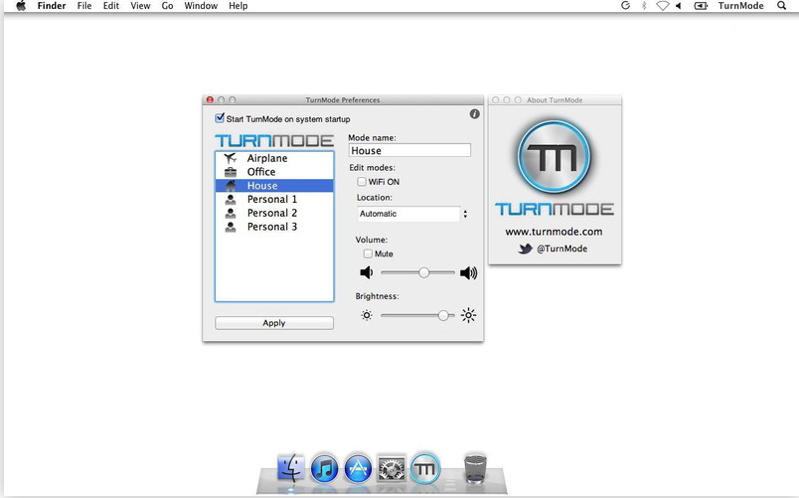The height and width of the screenshot is (498, 799).
Task: Click the volume slider knob
Action: click(424, 273)
